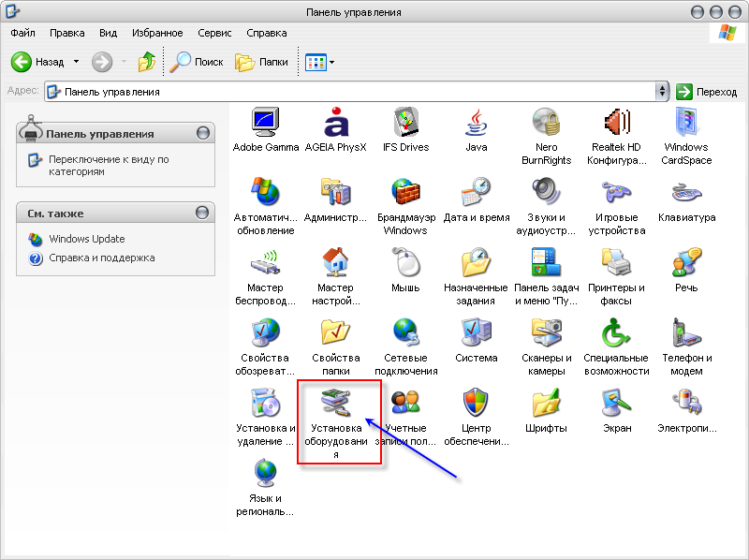Viewport: 749px width, 560px height.
Task: Open the Автоматическое обновление icon
Action: point(266,206)
